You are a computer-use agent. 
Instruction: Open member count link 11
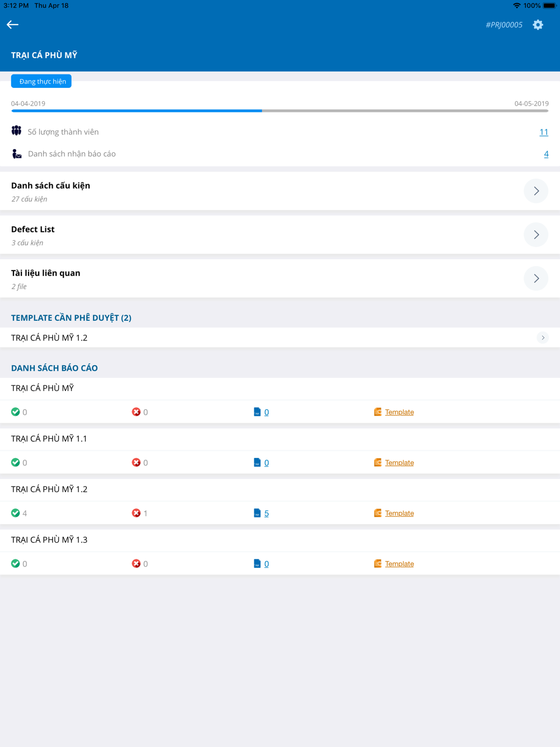click(x=544, y=132)
